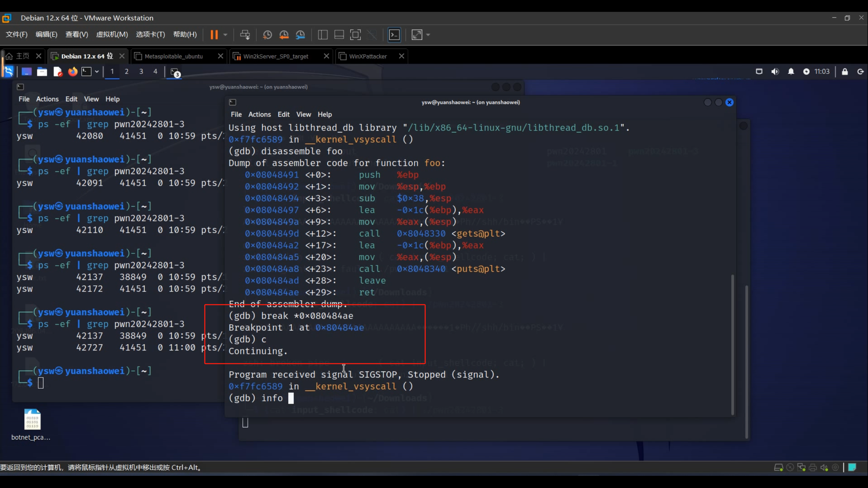
Task: Open the file manager in the panel
Action: click(x=42, y=72)
